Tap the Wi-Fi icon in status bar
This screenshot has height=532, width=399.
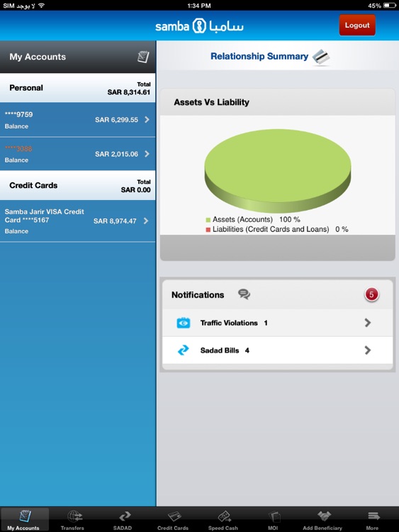(x=41, y=6)
